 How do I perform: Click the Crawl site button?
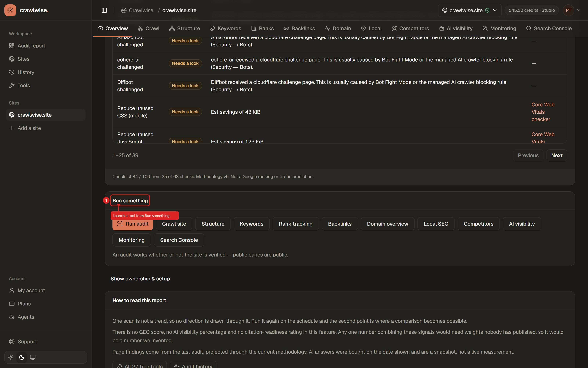click(x=174, y=224)
